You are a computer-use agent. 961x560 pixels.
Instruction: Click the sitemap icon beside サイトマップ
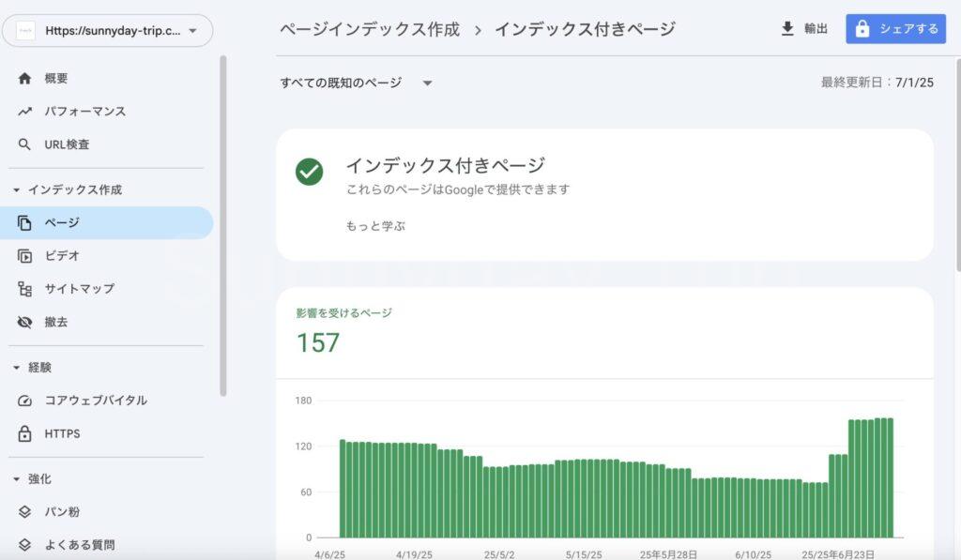(x=25, y=289)
